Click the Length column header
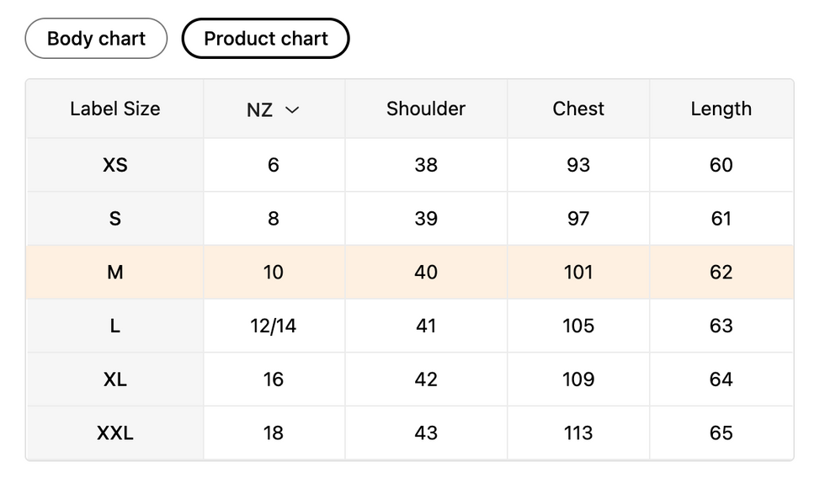The width and height of the screenshot is (825, 504). 721,109
